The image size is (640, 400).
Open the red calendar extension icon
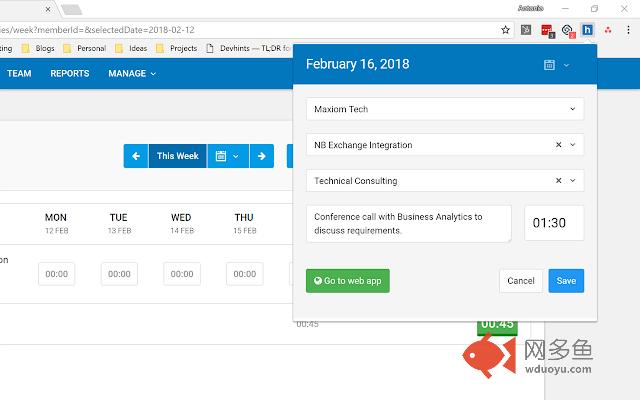pos(547,31)
